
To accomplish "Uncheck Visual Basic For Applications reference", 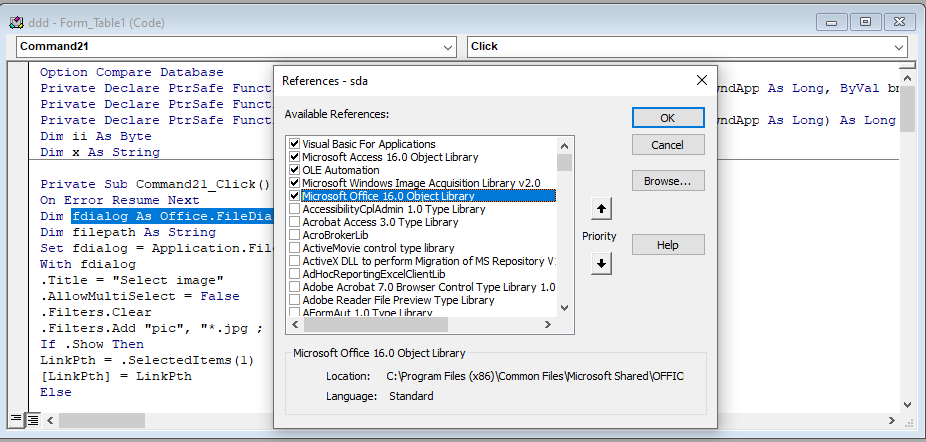I will point(294,144).
